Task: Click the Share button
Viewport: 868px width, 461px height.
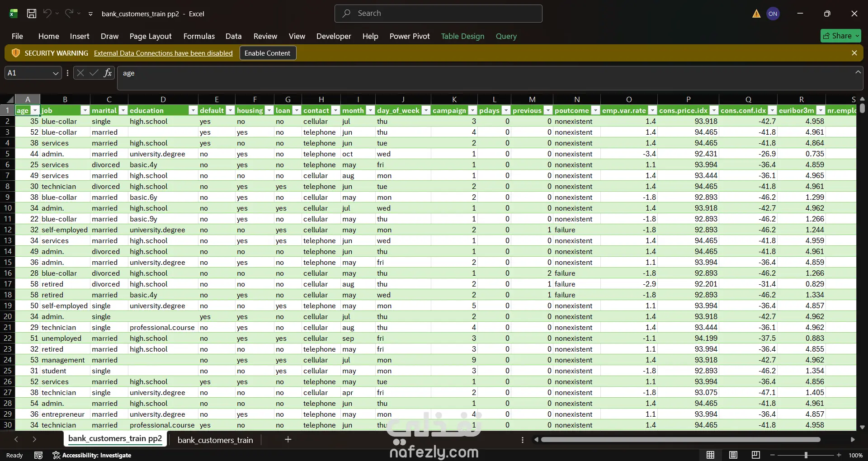Action: (841, 36)
